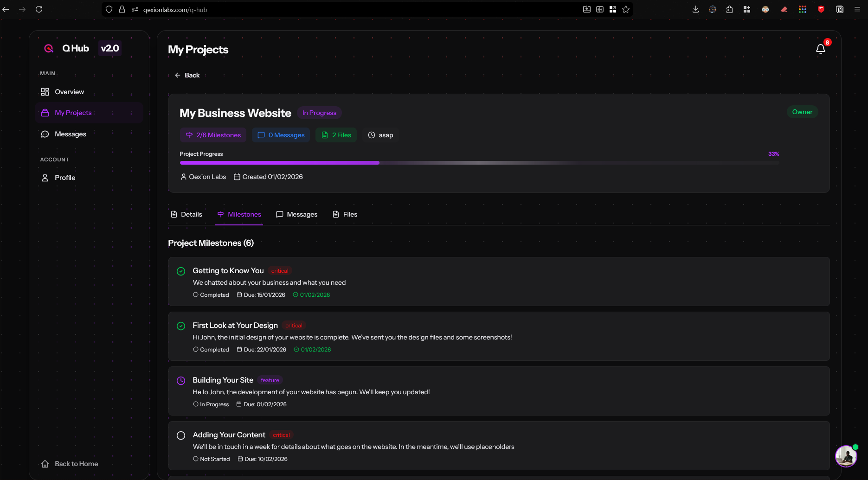Click the 2/6 Milestones badge
The width and height of the screenshot is (868, 480).
coord(213,135)
